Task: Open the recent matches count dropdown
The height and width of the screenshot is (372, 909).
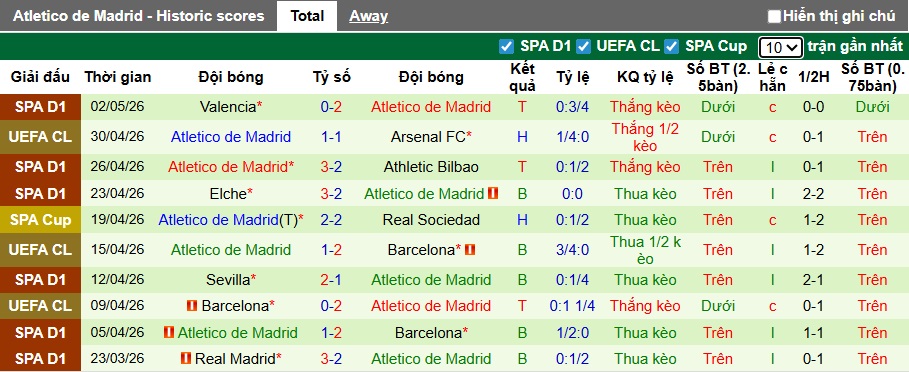Action: 781,47
